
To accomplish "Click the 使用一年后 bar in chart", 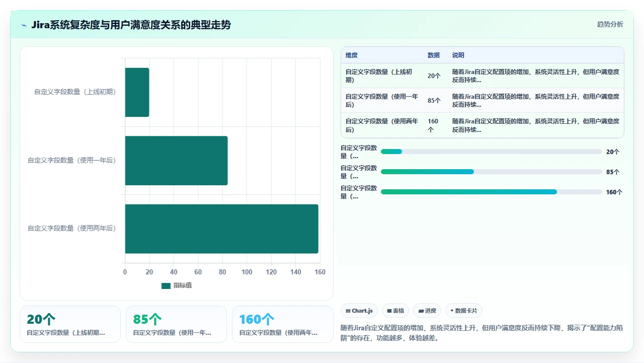I will tap(177, 161).
